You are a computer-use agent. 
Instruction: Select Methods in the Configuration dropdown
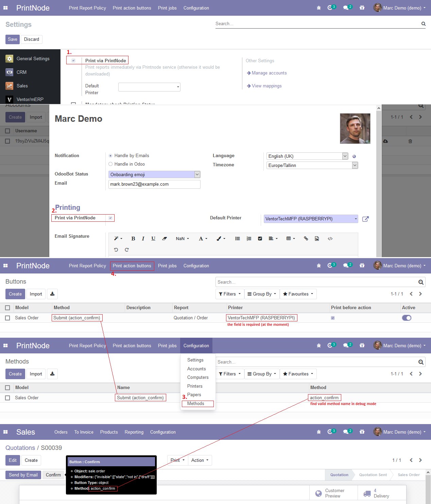point(195,403)
